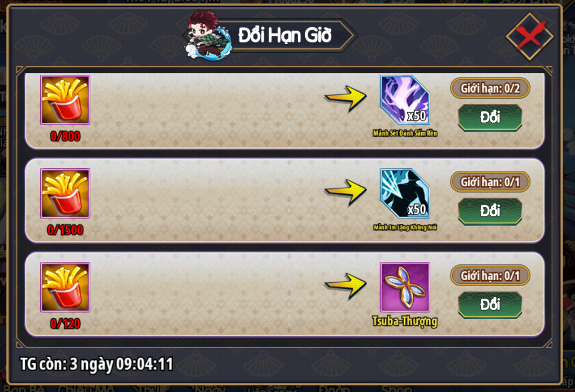This screenshot has width=575, height=392.
Task: Click the Đổi Hạn Giờ title banner
Action: (x=285, y=35)
